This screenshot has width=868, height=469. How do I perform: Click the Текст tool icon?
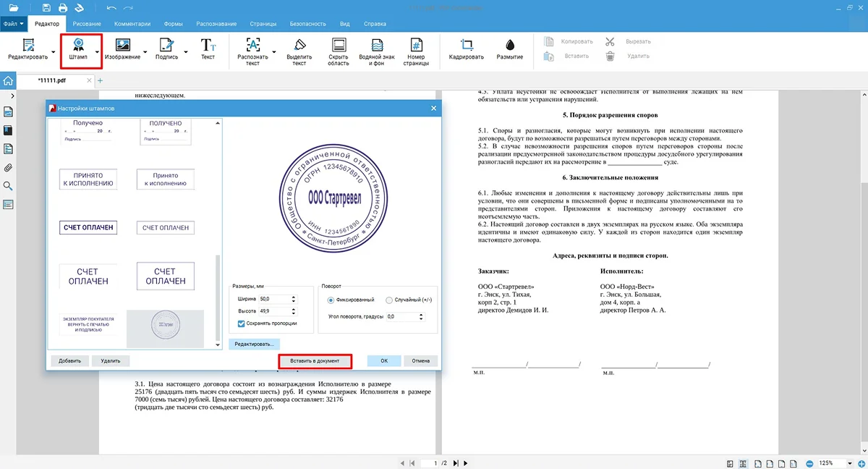click(x=208, y=49)
